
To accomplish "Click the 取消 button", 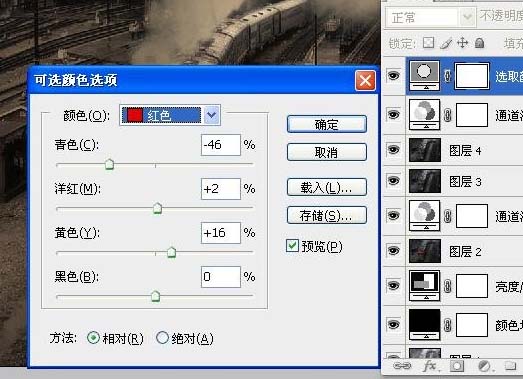I will [x=327, y=152].
